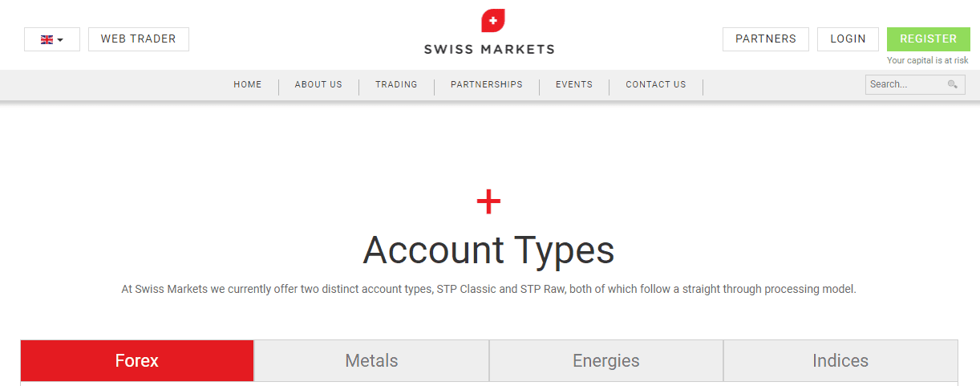Open the About Us menu
Viewport: 980px width, 386px height.
[x=318, y=84]
